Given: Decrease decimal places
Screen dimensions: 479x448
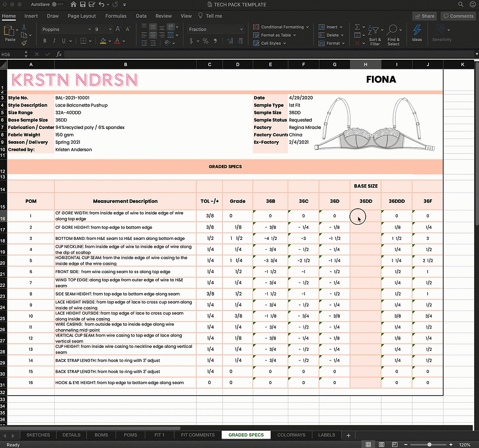Looking at the screenshot, I should click(x=240, y=41).
